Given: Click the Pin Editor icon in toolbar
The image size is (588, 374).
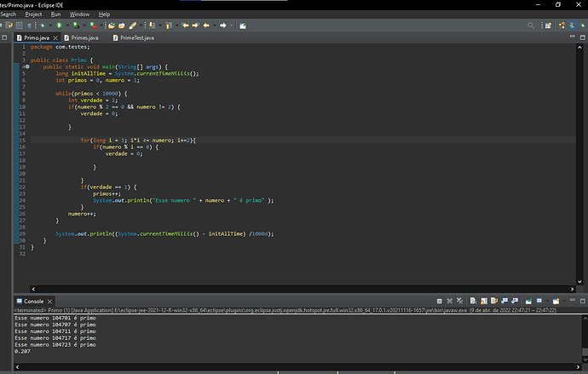Looking at the screenshot, I should pyautogui.click(x=243, y=26).
